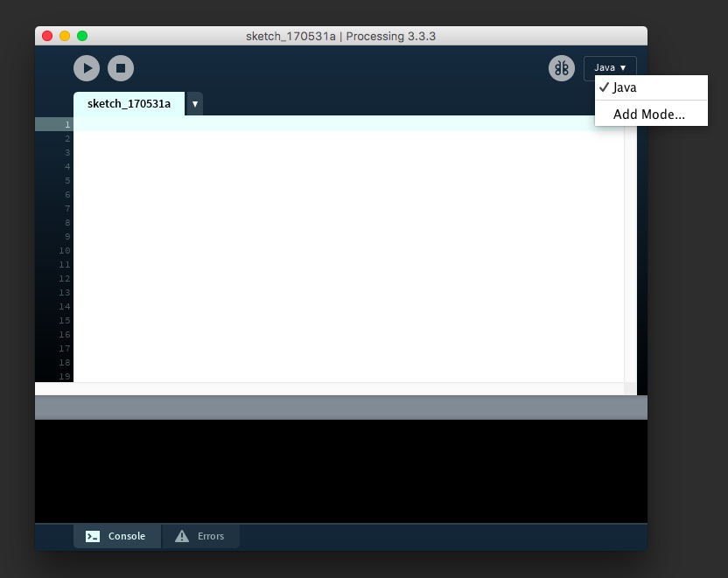Click the gray console divider bar
Viewport: 728px width, 578px height.
click(341, 407)
